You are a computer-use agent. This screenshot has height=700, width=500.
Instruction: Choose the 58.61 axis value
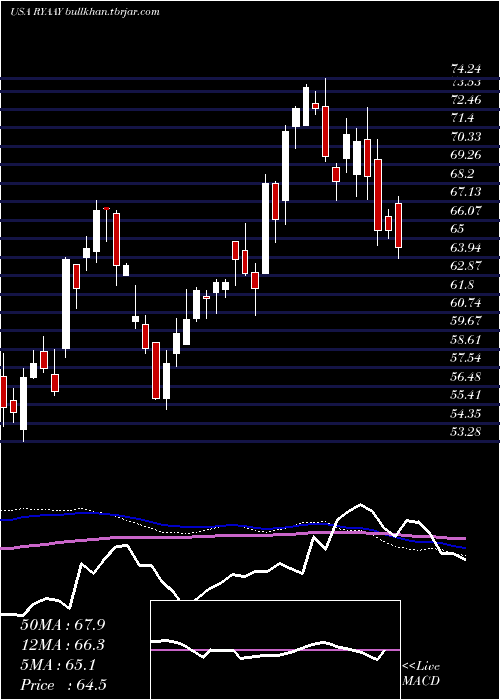click(x=467, y=339)
